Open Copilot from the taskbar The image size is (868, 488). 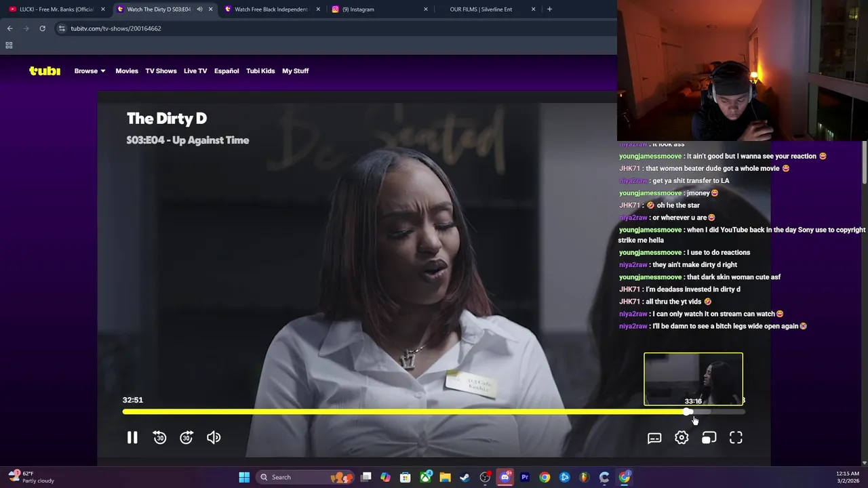pos(385,477)
